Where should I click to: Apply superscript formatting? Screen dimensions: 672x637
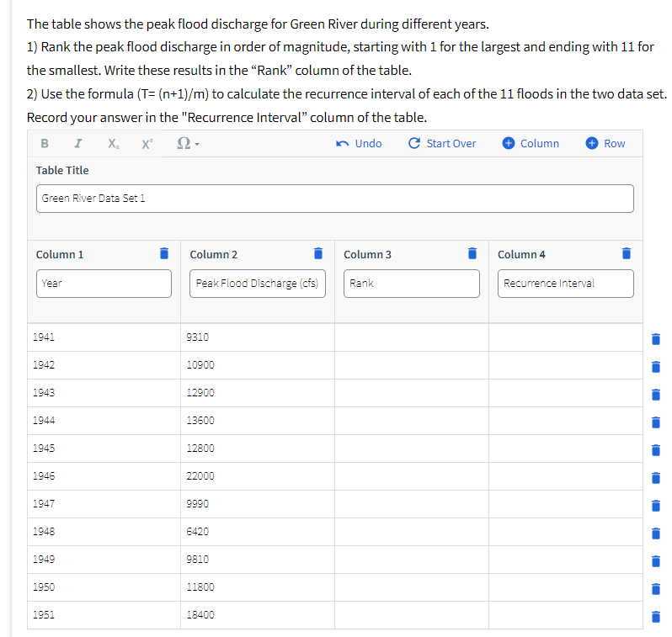[x=147, y=144]
